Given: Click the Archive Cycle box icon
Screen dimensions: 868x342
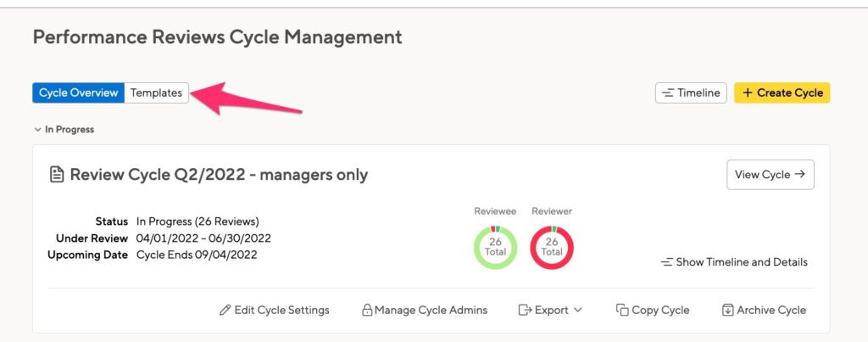Looking at the screenshot, I should point(728,310).
